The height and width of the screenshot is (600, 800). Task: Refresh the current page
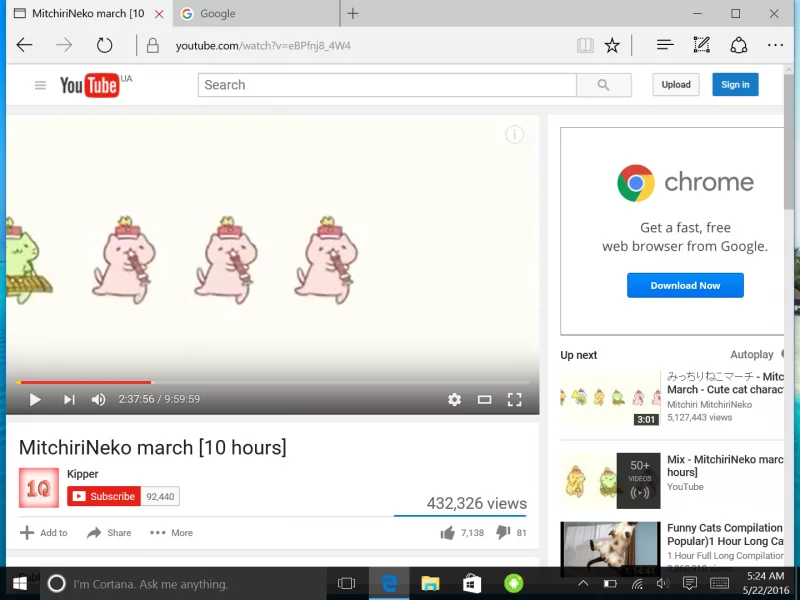(x=105, y=45)
